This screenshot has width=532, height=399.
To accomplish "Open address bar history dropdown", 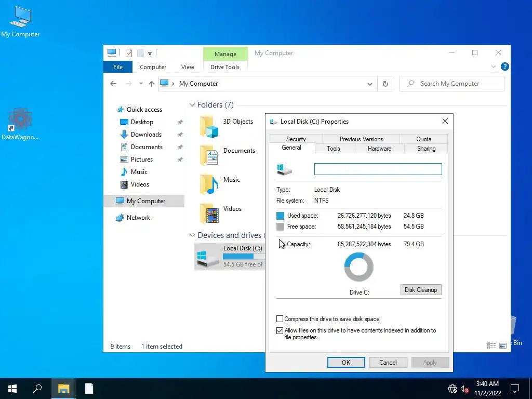I will (x=370, y=84).
